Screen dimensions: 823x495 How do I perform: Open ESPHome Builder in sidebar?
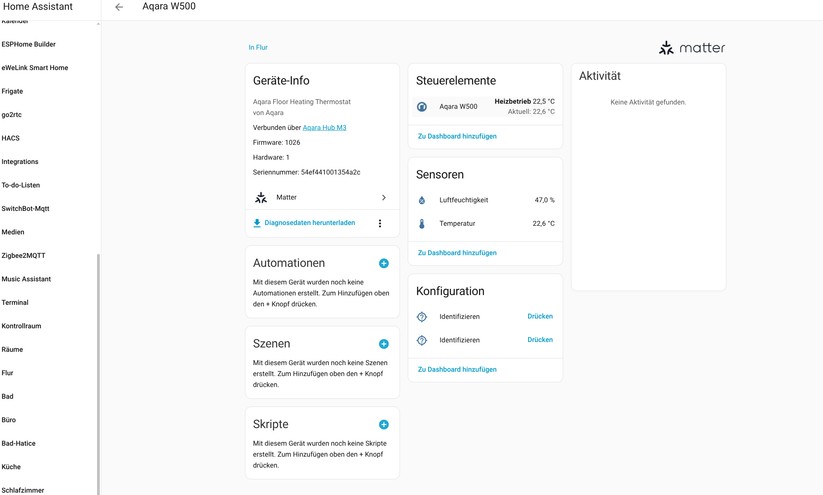click(28, 44)
